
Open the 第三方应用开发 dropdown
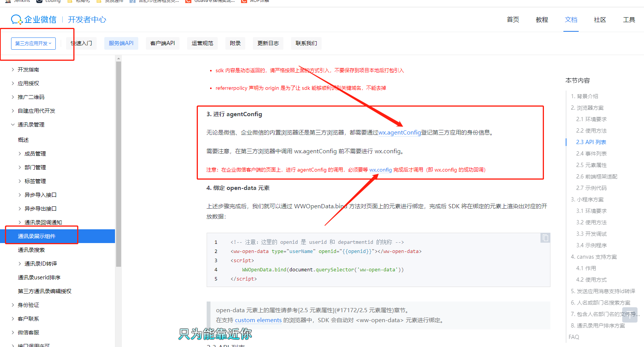[33, 43]
